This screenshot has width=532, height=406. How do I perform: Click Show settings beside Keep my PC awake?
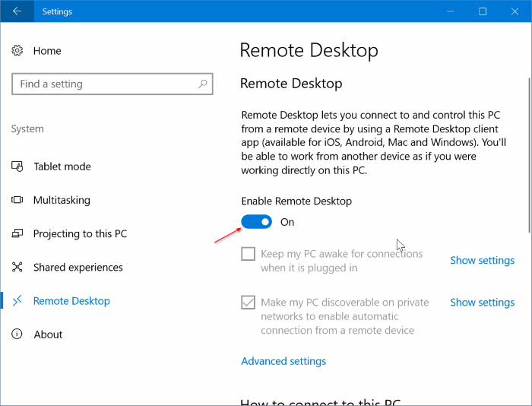482,260
